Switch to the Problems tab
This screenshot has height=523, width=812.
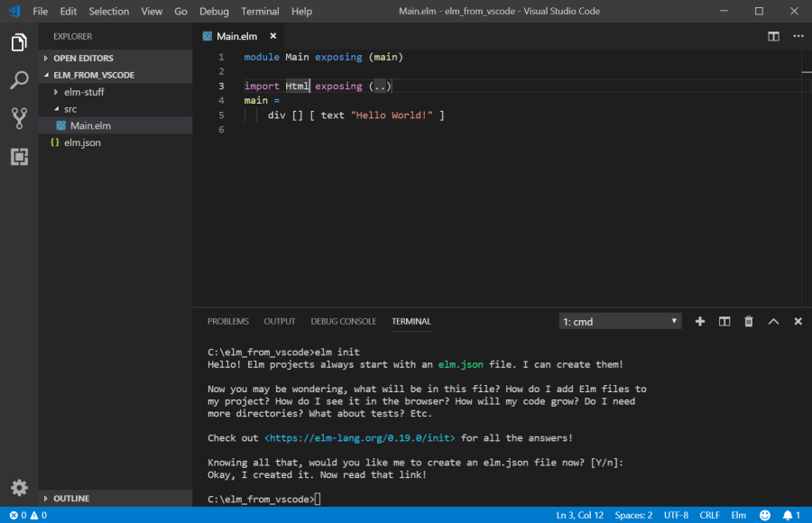click(x=227, y=321)
